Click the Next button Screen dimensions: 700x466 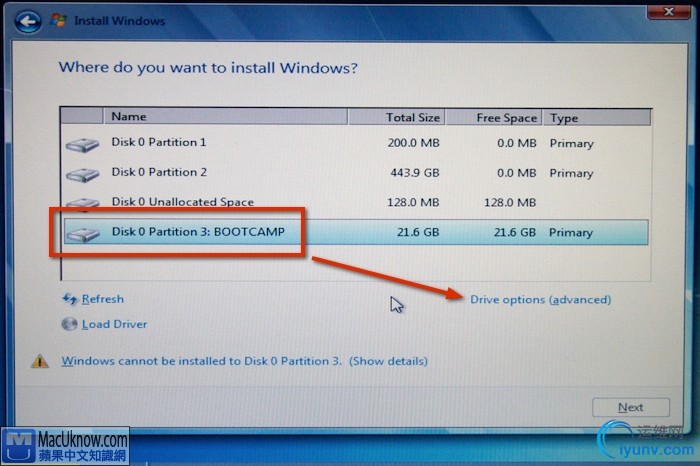[x=631, y=407]
